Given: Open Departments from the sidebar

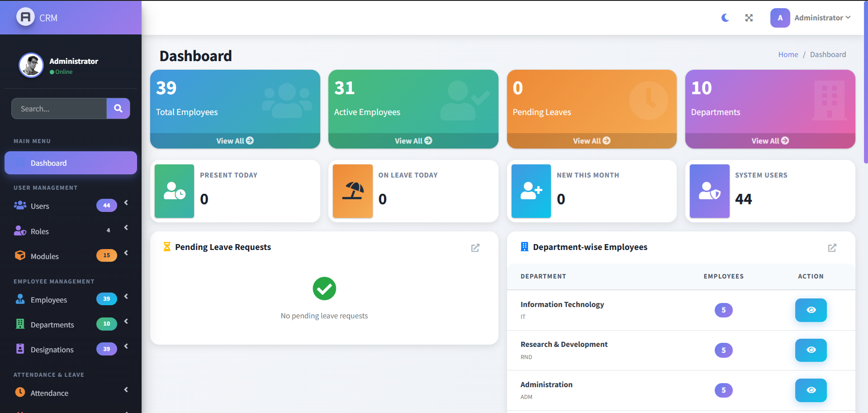Looking at the screenshot, I should tap(52, 324).
